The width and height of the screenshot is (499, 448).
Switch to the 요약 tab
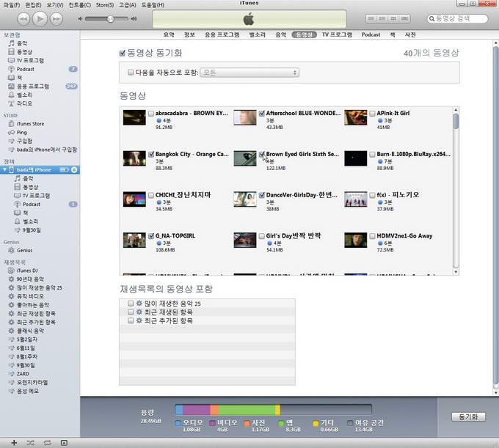click(x=169, y=34)
